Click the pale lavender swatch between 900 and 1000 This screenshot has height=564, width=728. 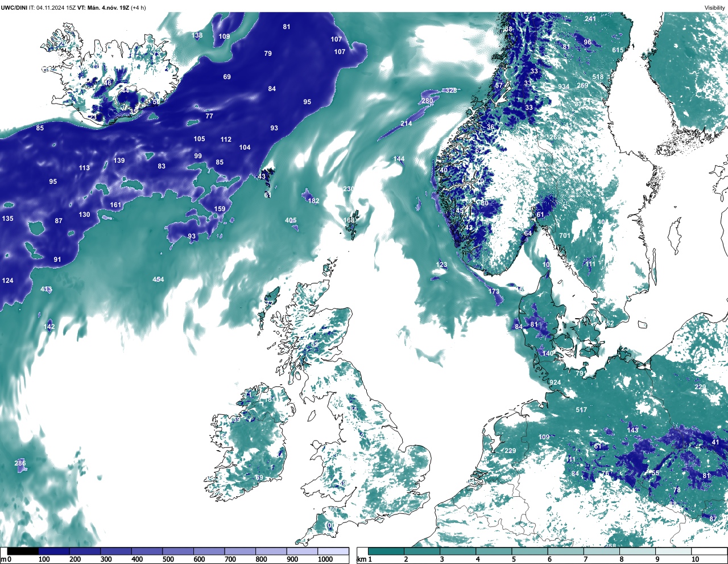coord(302,551)
